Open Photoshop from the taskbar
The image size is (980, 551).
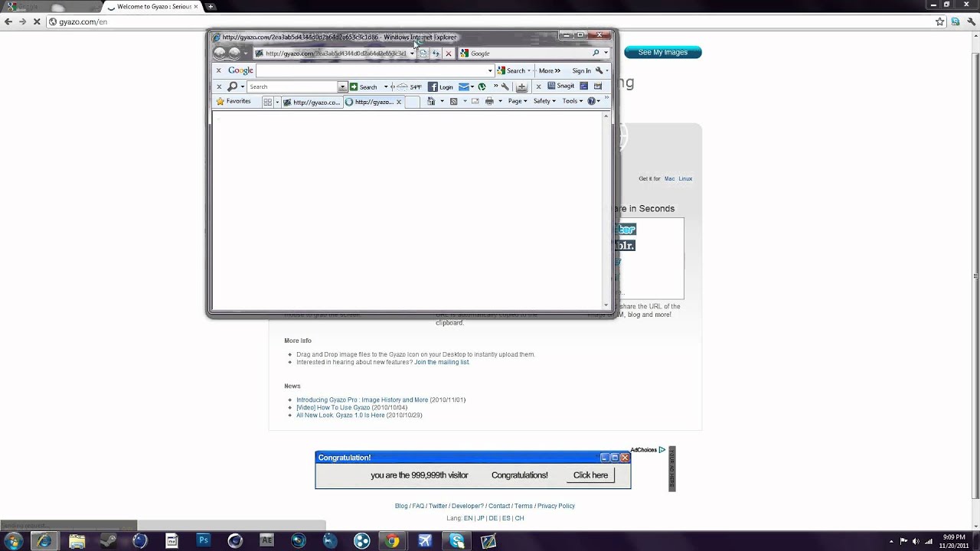204,540
